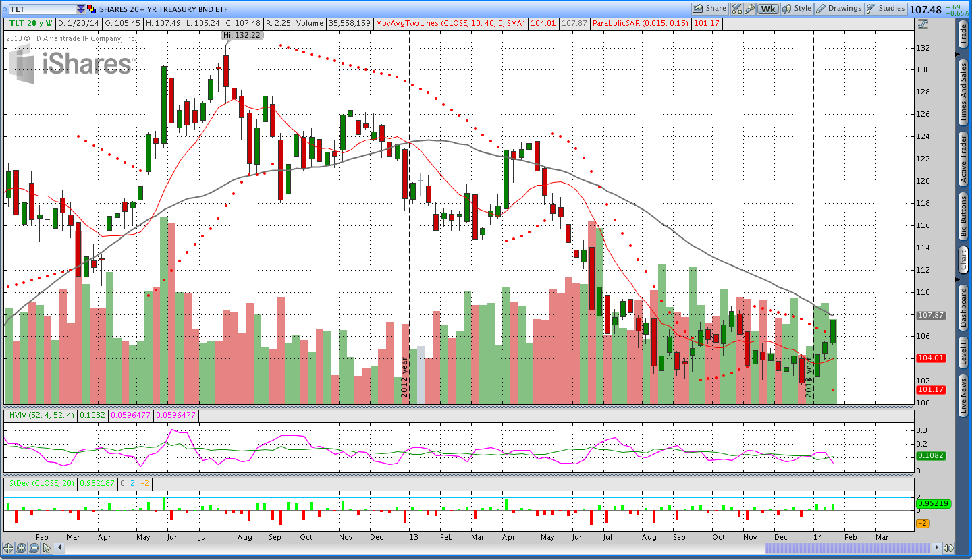This screenshot has width=972, height=560.
Task: Click the expand time axis icon bottom right
Action: click(948, 548)
